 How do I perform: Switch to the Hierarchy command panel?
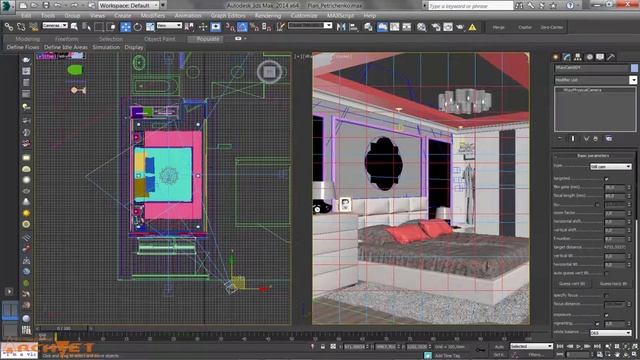(x=578, y=57)
